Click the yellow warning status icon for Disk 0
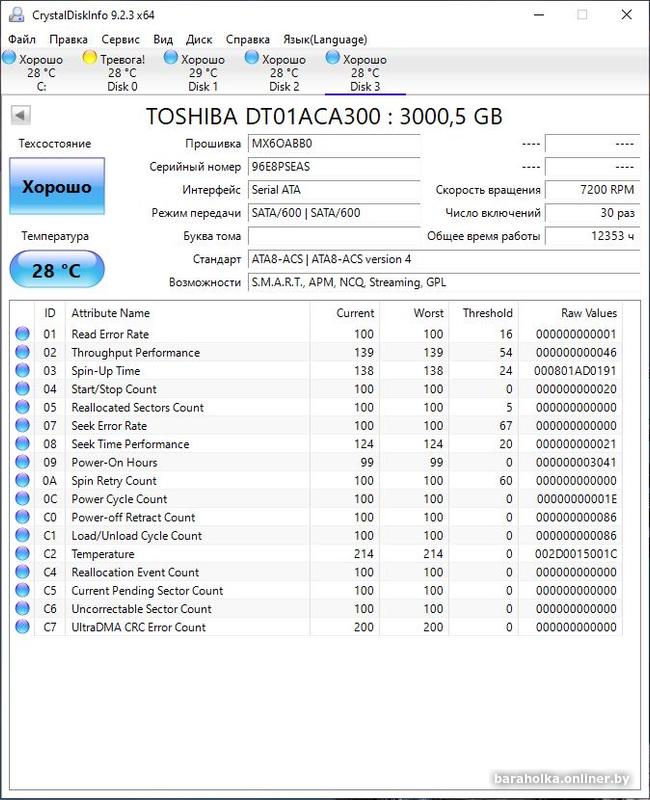 coord(90,59)
